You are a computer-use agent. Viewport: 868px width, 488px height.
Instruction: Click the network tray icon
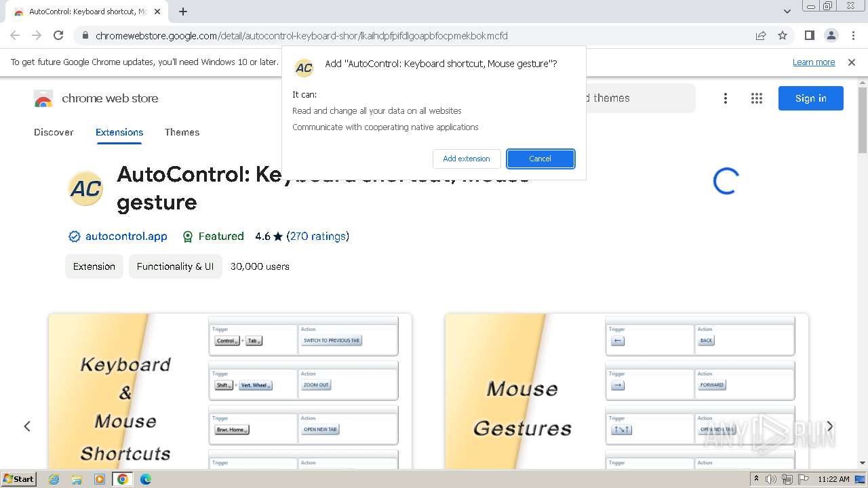[787, 479]
